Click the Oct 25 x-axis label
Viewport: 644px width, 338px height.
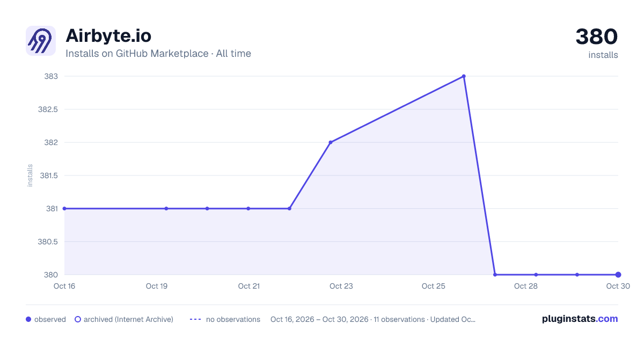pyautogui.click(x=434, y=286)
